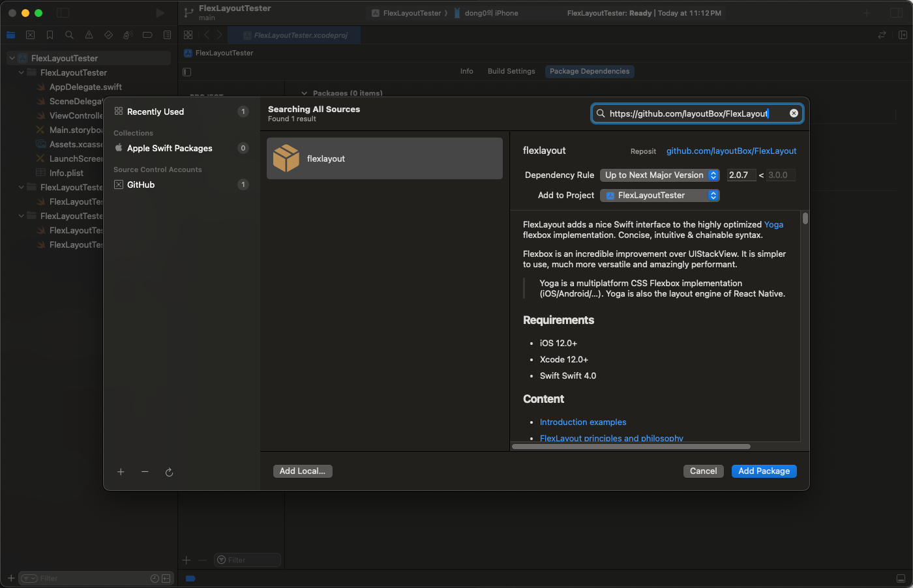
Task: Open the Bookmark navigator icon
Action: (50, 35)
